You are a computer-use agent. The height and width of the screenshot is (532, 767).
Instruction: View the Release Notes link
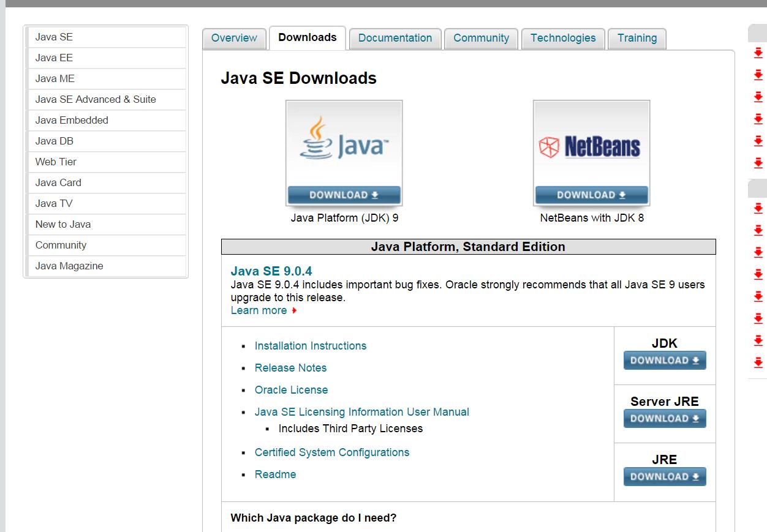pos(290,368)
